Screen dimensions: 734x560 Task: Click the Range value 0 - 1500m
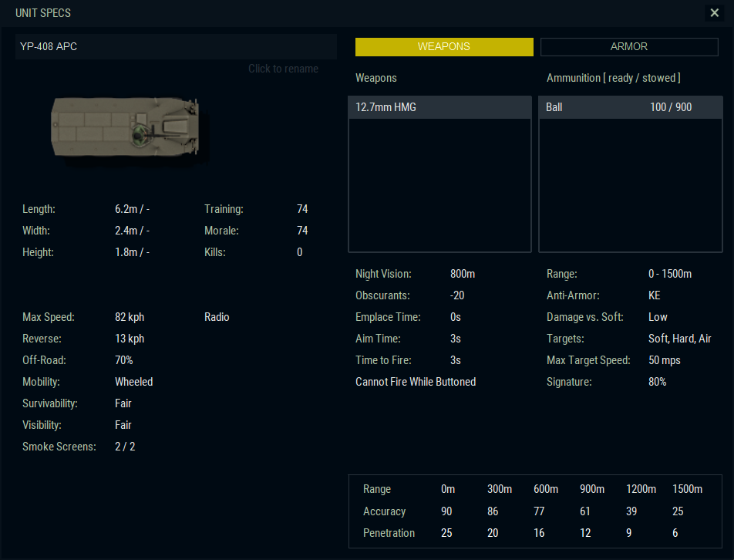pyautogui.click(x=670, y=274)
